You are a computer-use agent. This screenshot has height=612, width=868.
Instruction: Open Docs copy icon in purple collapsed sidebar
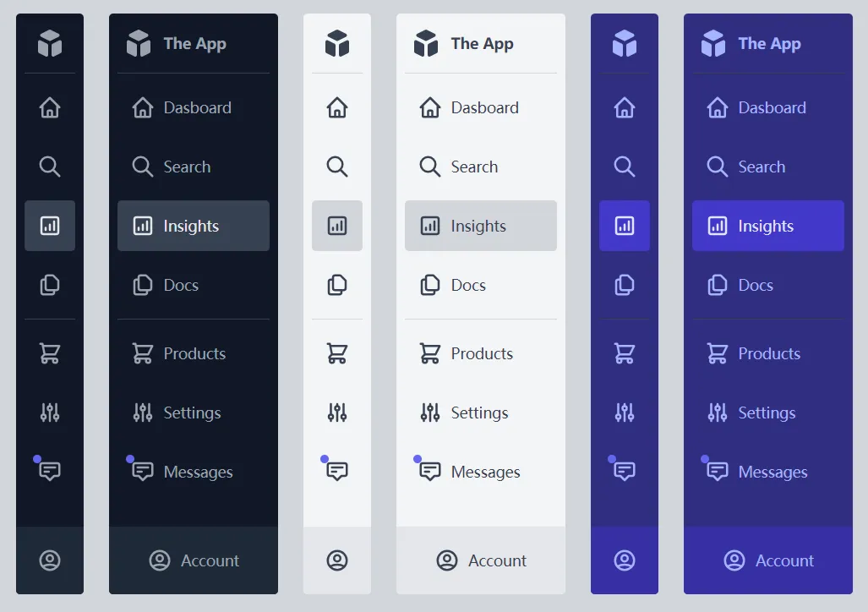point(625,285)
